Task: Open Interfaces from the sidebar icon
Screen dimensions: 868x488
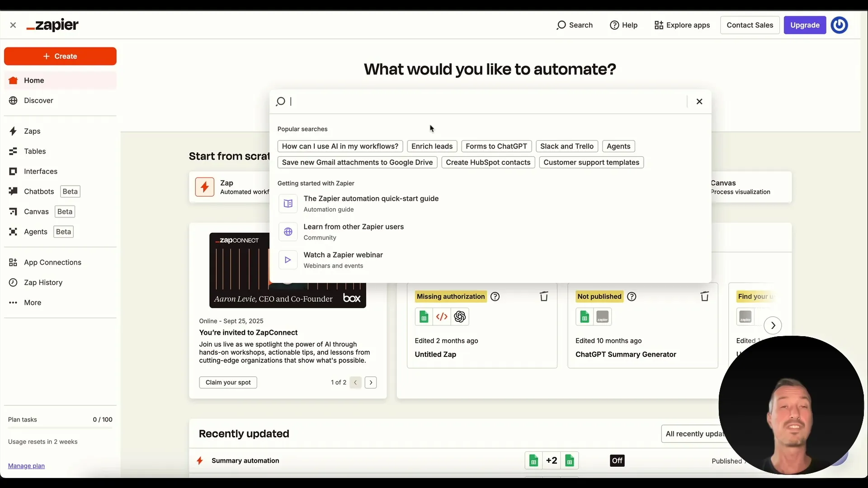Action: pyautogui.click(x=13, y=171)
